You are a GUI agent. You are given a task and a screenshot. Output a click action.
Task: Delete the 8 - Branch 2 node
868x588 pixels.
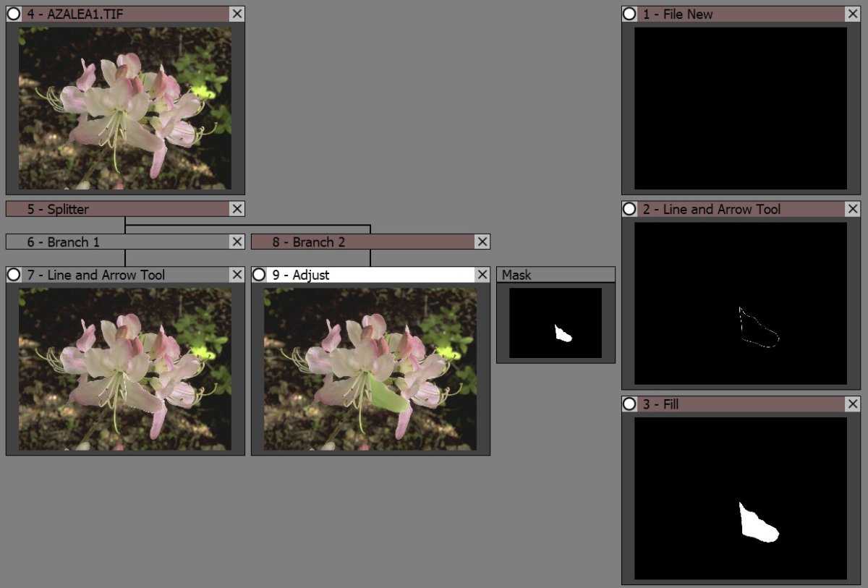(x=482, y=242)
